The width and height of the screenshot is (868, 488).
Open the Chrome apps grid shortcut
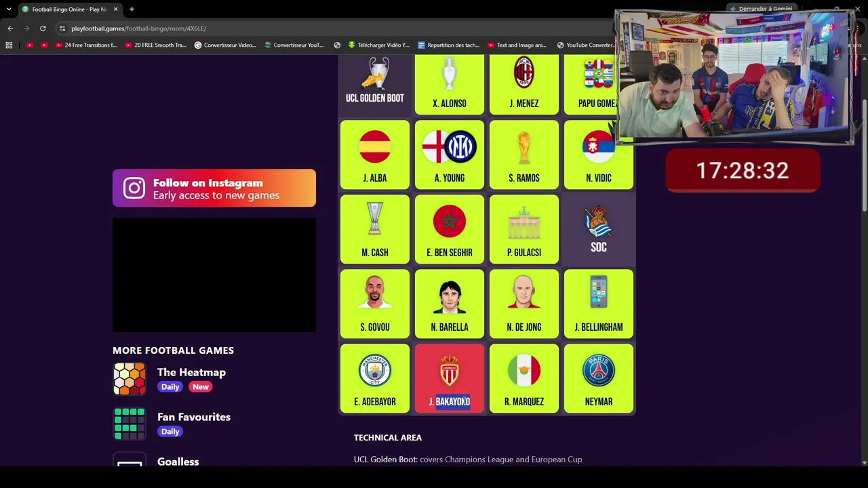[x=9, y=45]
